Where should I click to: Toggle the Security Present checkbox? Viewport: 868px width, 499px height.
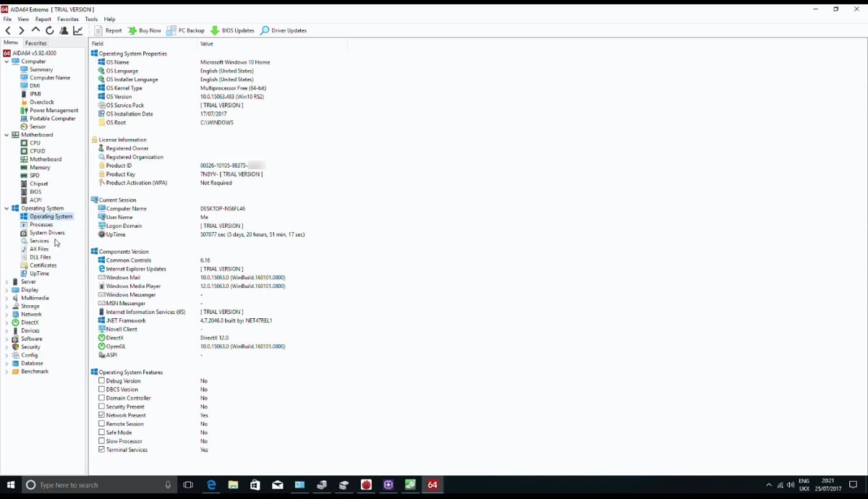102,406
